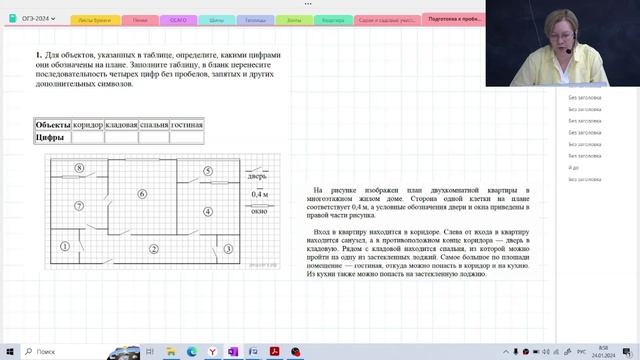Viewport: 640px width, 360px height.
Task: Click the paragraph starting 'Вход в квартиру'
Action: tap(418, 253)
